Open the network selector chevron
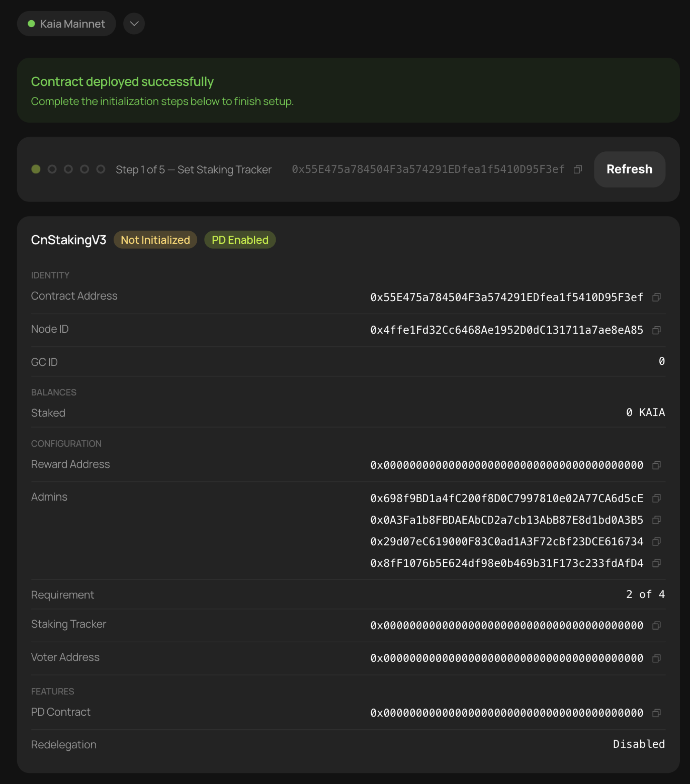The height and width of the screenshot is (784, 690). [134, 23]
